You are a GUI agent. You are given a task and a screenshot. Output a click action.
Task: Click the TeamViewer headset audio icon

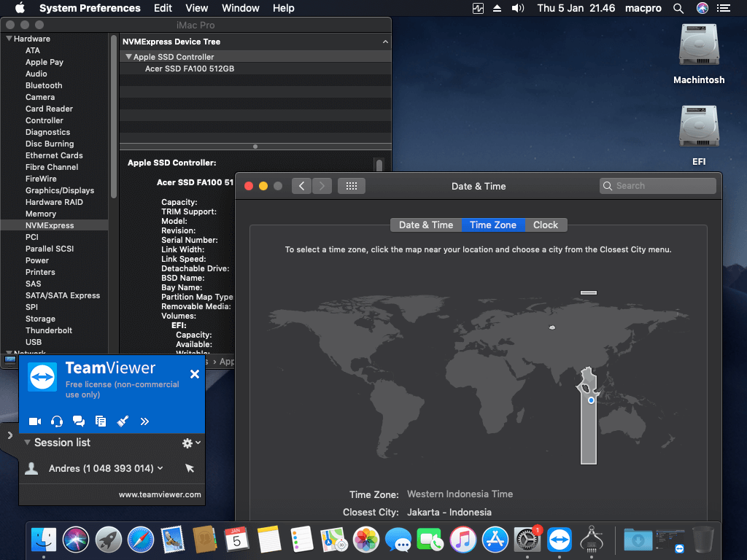click(x=57, y=421)
